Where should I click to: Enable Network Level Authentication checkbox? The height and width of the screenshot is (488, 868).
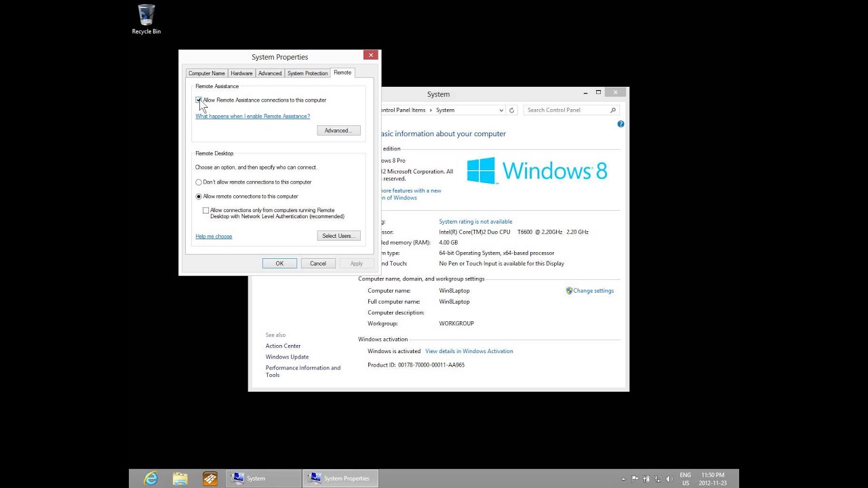[206, 211]
